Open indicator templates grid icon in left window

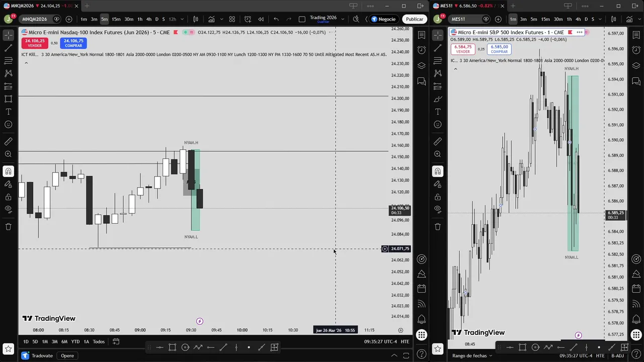click(x=232, y=19)
